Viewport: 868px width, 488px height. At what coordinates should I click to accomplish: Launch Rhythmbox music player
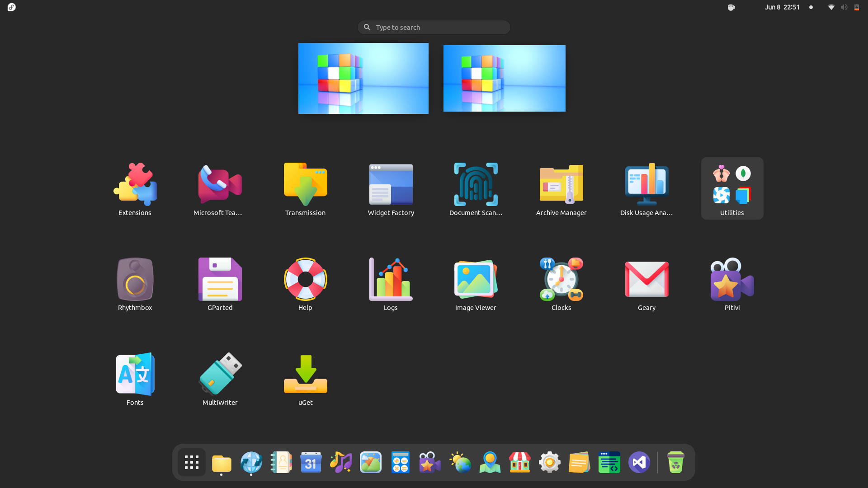click(135, 283)
